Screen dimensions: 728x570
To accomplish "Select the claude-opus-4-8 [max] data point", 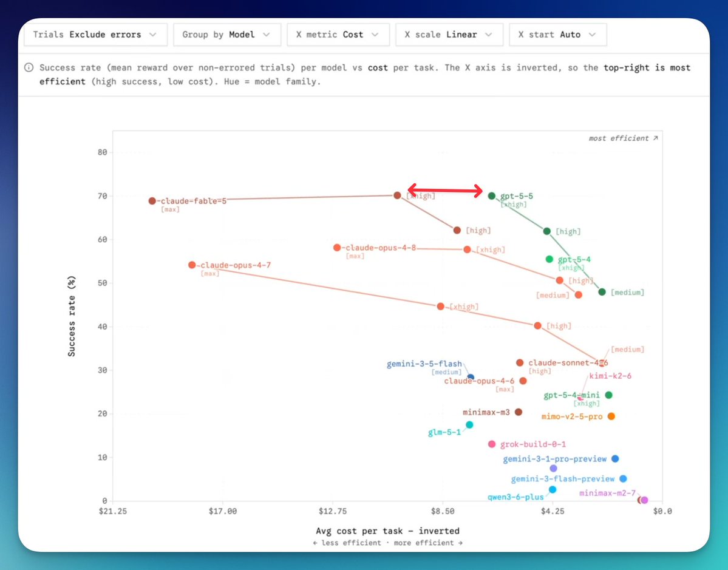I will 337,248.
